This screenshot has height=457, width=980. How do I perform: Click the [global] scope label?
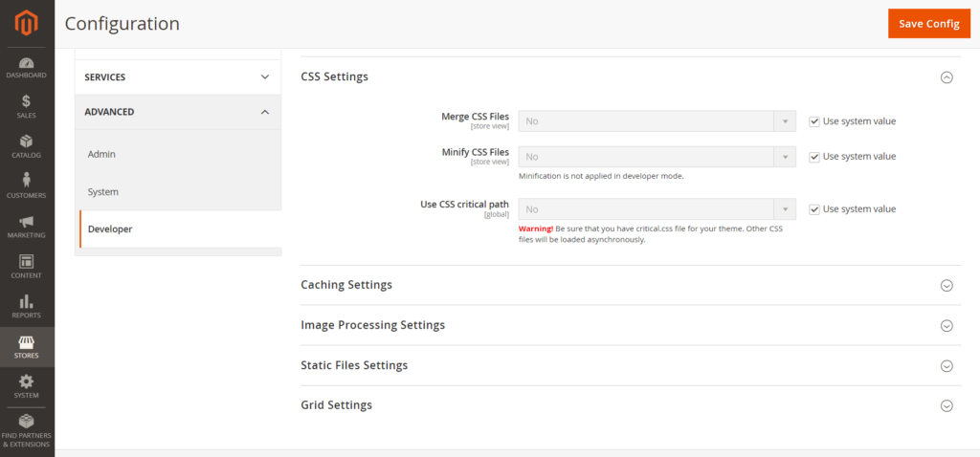[x=497, y=215]
